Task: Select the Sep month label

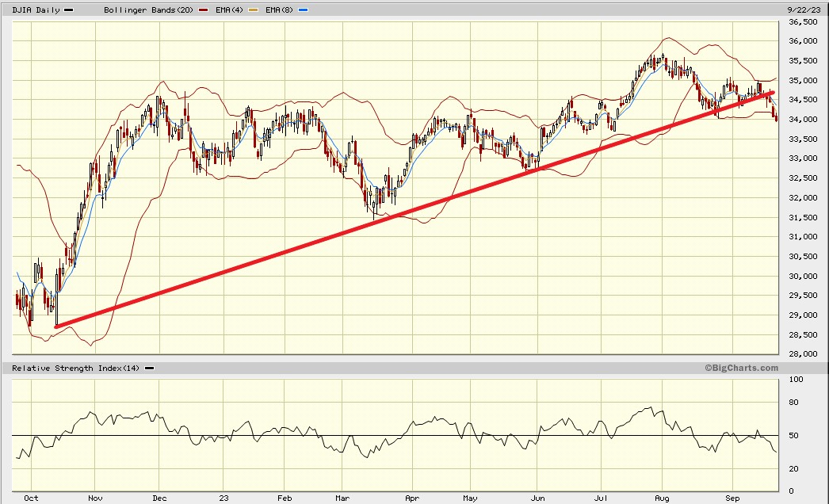Action: (733, 498)
